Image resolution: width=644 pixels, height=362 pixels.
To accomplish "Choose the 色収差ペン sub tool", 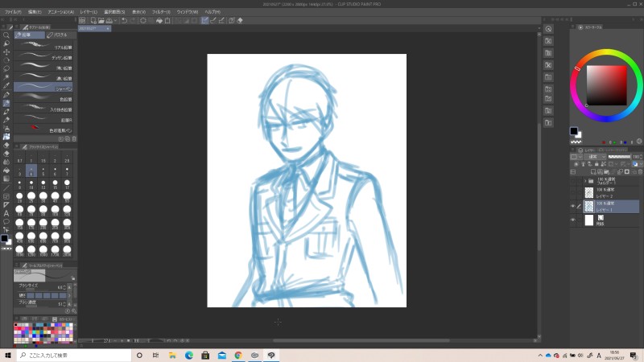I will coord(43,130).
